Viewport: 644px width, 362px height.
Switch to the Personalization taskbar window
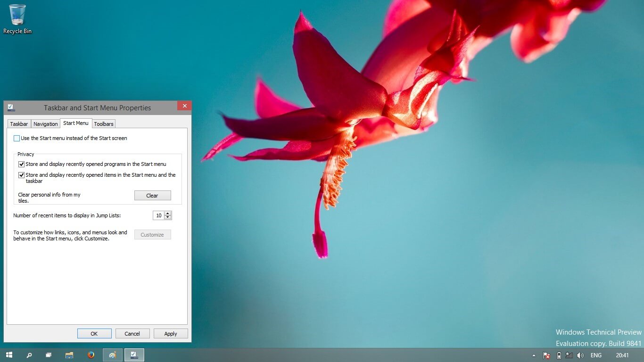pyautogui.click(x=113, y=355)
